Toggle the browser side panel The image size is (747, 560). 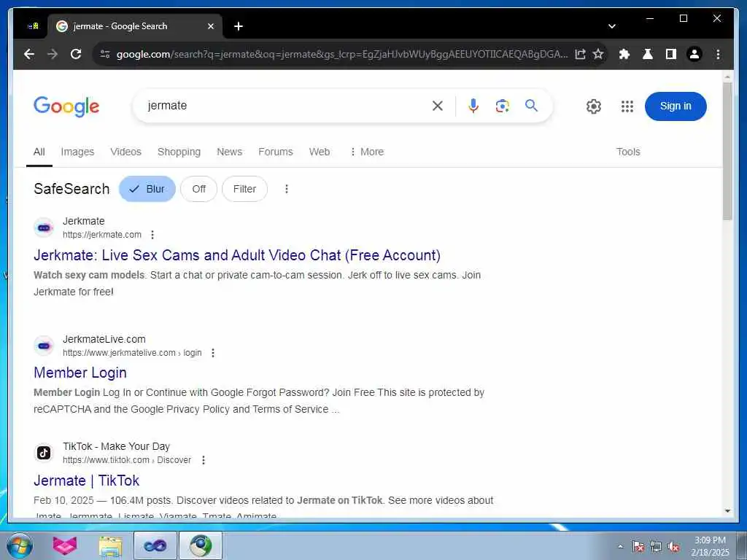pos(671,54)
